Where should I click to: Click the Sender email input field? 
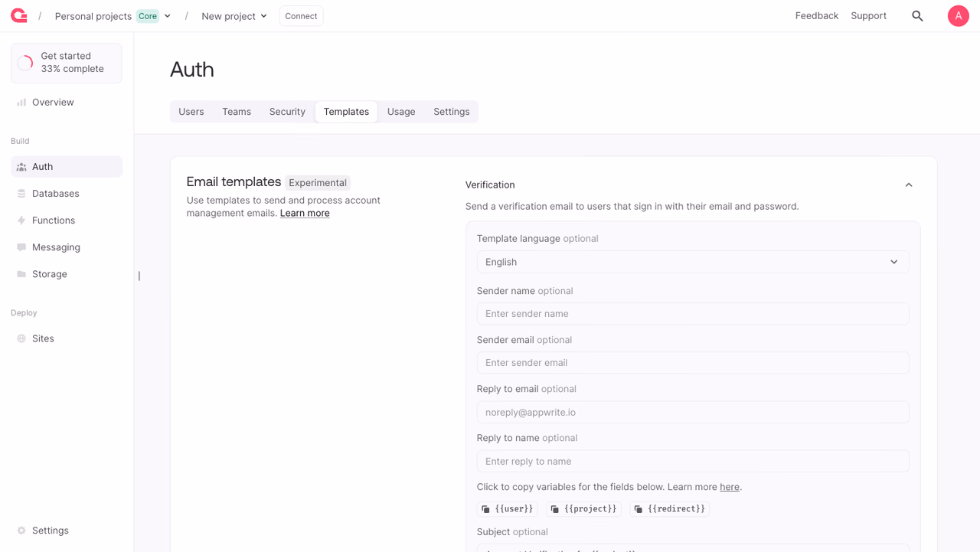(x=693, y=363)
